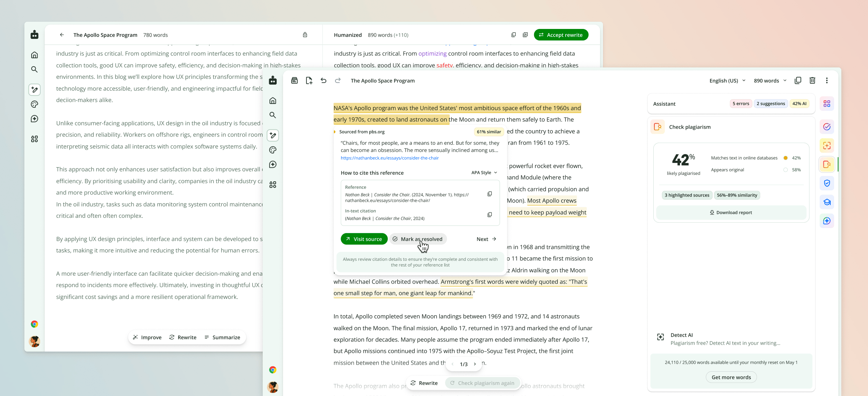Click the home icon in the front window sidebar
Viewport: 868px width, 396px height.
(273, 101)
